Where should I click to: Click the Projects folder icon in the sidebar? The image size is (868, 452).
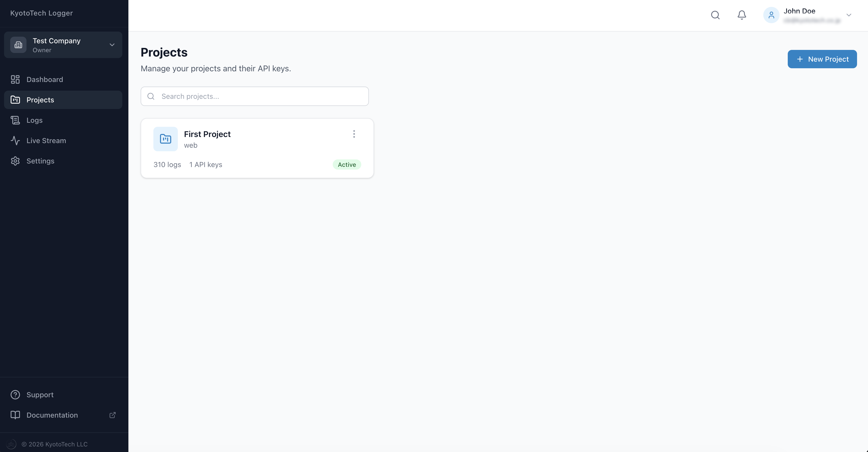coord(16,100)
